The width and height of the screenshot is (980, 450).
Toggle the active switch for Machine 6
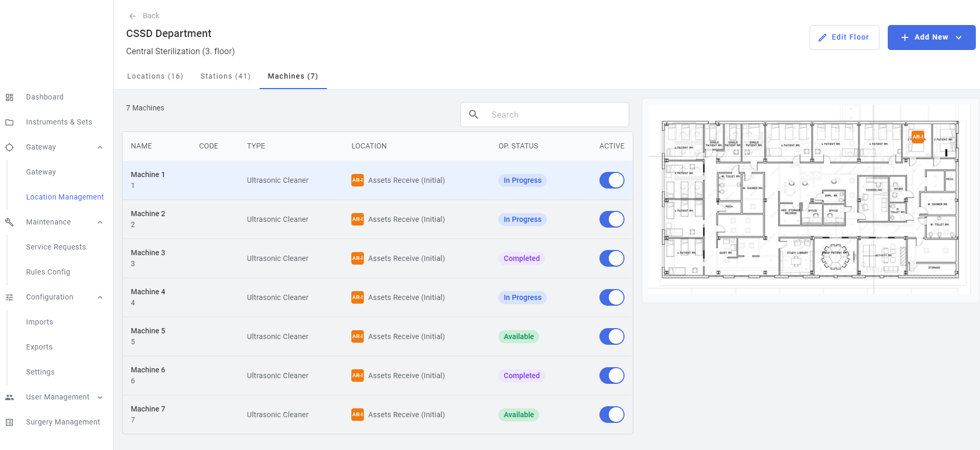pyautogui.click(x=612, y=376)
